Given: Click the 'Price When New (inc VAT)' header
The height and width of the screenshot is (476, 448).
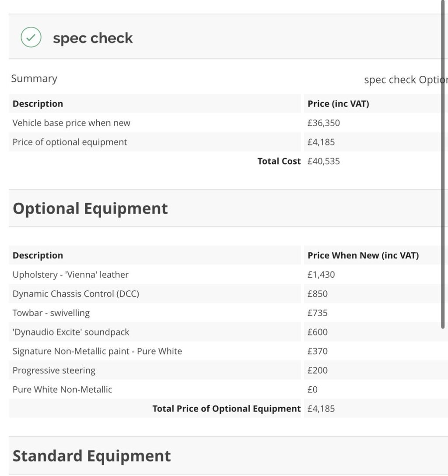Looking at the screenshot, I should point(363,255).
